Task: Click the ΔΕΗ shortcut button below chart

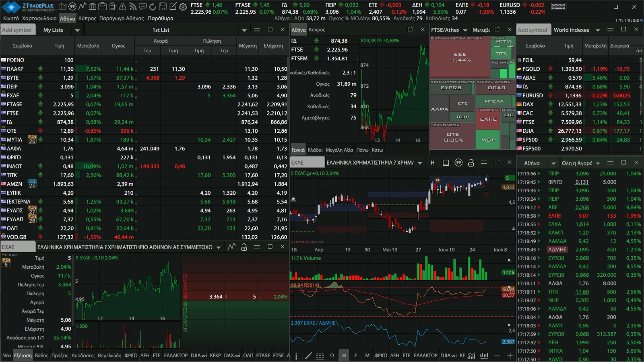Action: coord(395,356)
